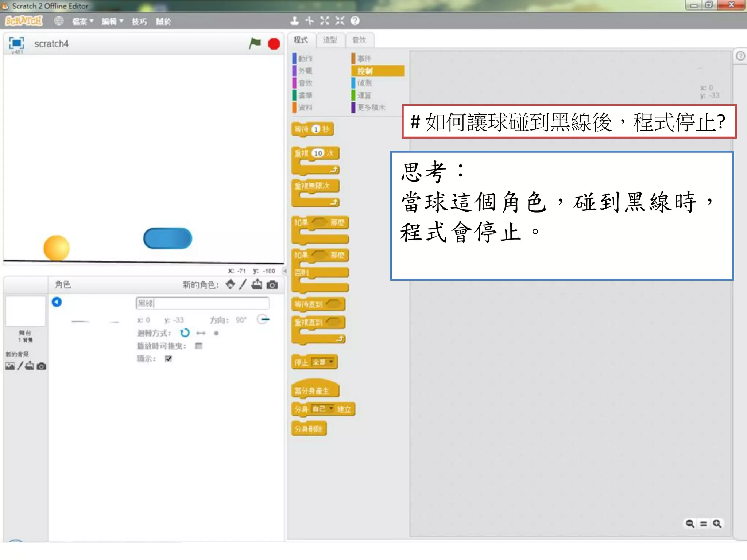Paint a new sprite with brush icon

coord(243,284)
